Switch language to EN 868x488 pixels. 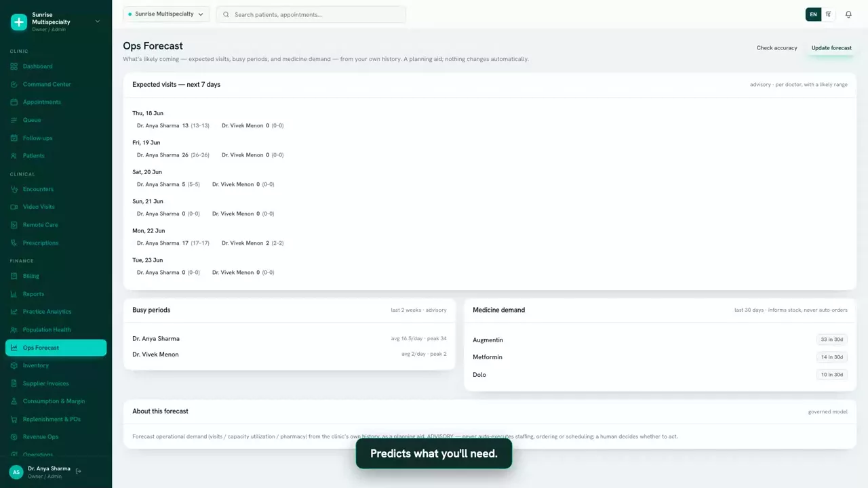(x=813, y=14)
